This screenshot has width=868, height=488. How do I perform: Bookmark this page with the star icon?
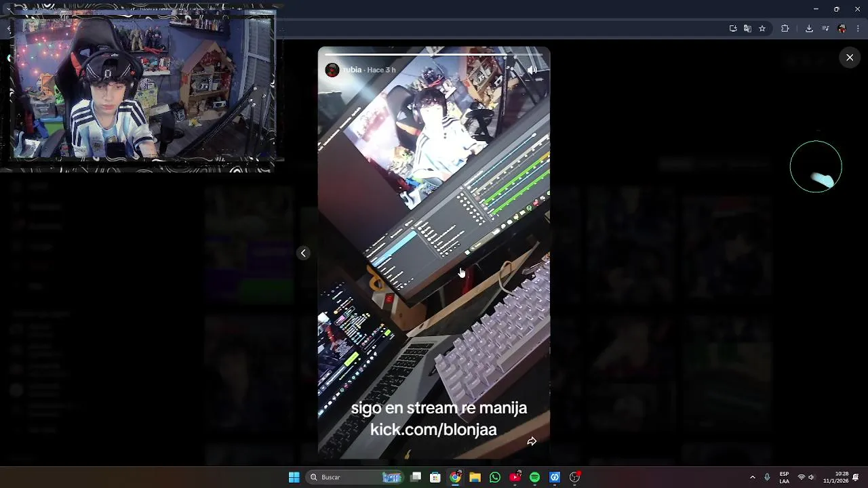click(762, 28)
